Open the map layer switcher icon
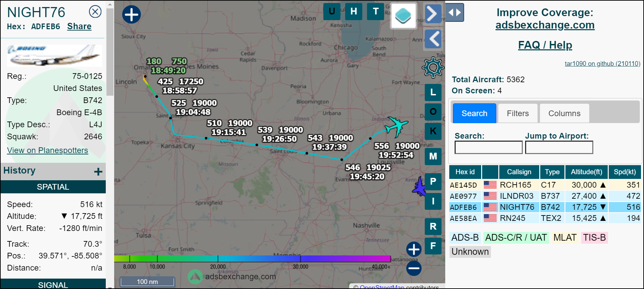The image size is (644, 289). pos(403,16)
